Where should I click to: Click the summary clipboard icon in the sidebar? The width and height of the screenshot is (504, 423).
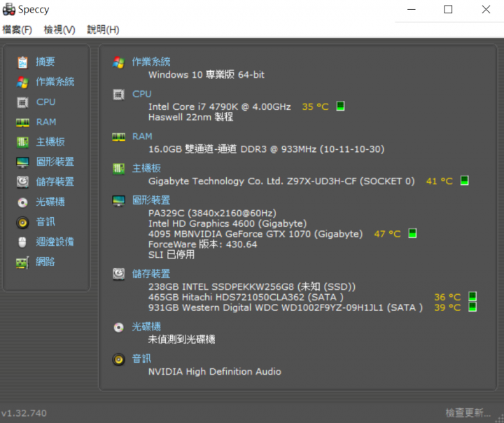[22, 62]
